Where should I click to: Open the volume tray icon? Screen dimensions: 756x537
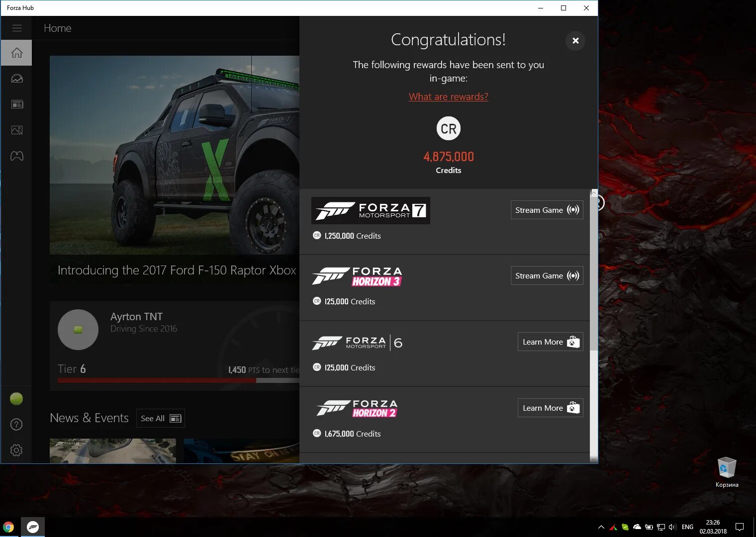[673, 527]
